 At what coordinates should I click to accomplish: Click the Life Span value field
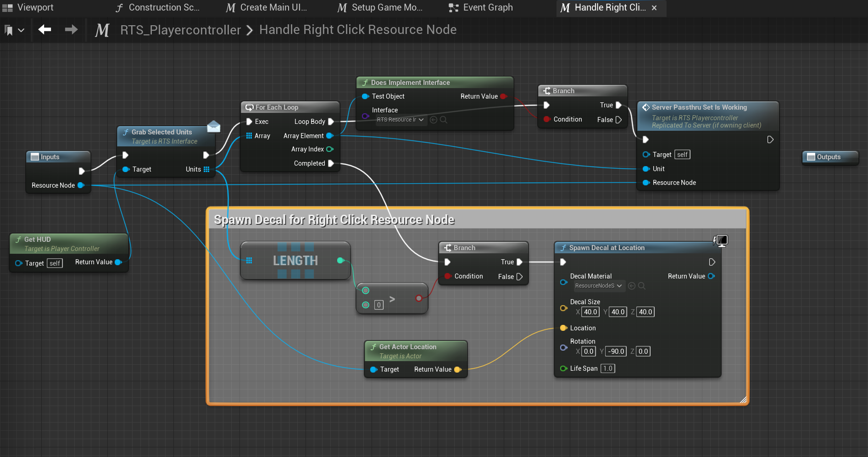(x=608, y=368)
